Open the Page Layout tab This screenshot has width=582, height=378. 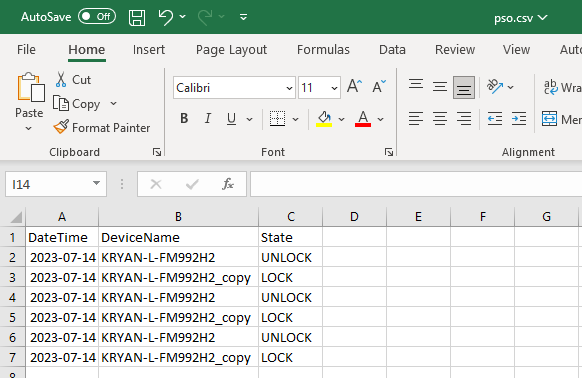(x=231, y=50)
